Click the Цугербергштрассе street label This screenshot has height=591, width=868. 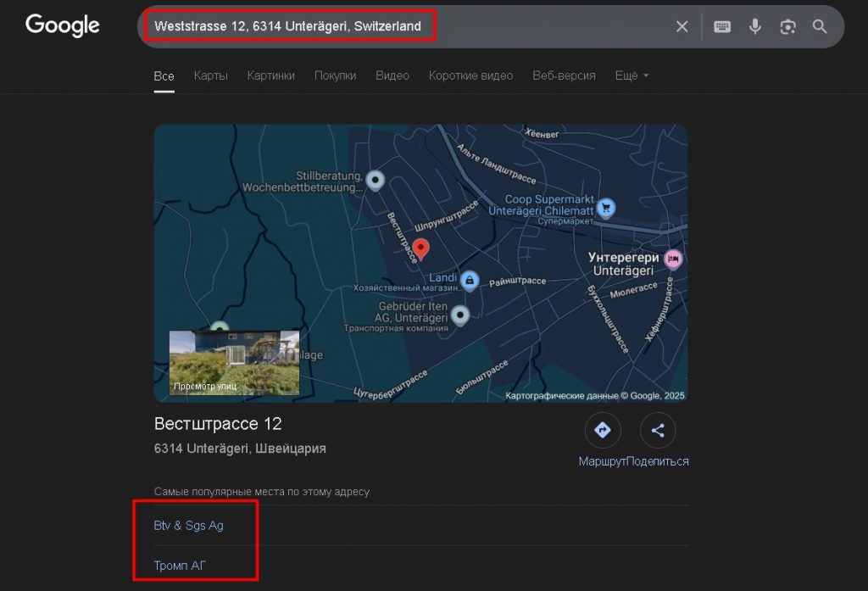click(391, 384)
